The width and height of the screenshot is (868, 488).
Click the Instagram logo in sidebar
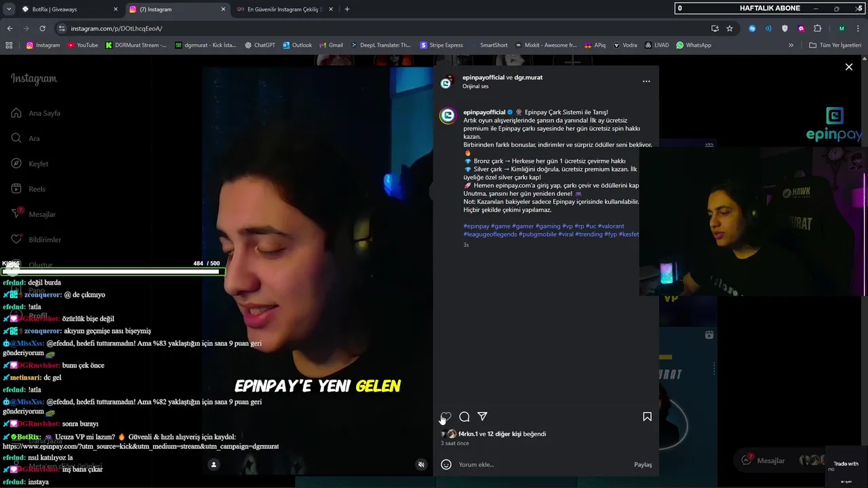pos(34,79)
